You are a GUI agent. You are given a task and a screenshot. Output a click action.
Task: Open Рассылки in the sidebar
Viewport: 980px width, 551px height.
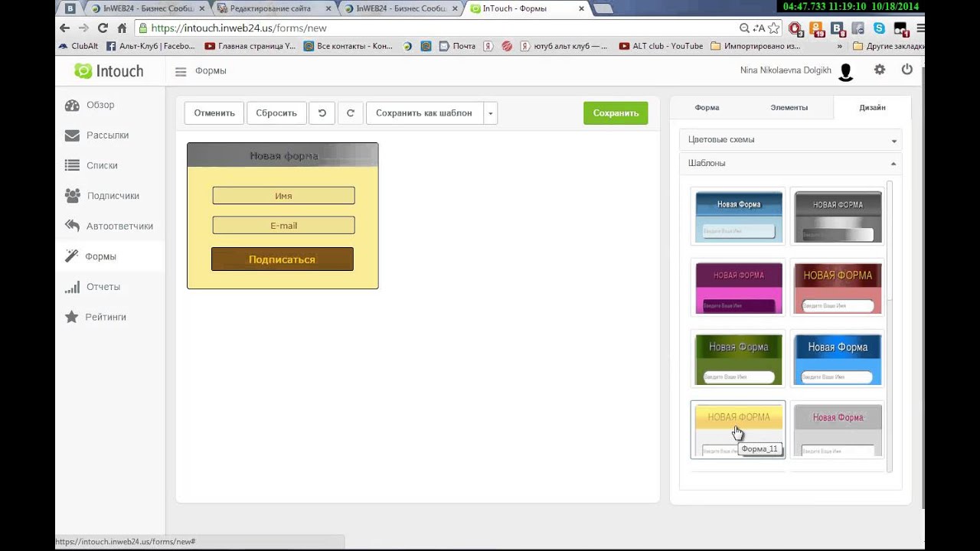[x=107, y=135]
